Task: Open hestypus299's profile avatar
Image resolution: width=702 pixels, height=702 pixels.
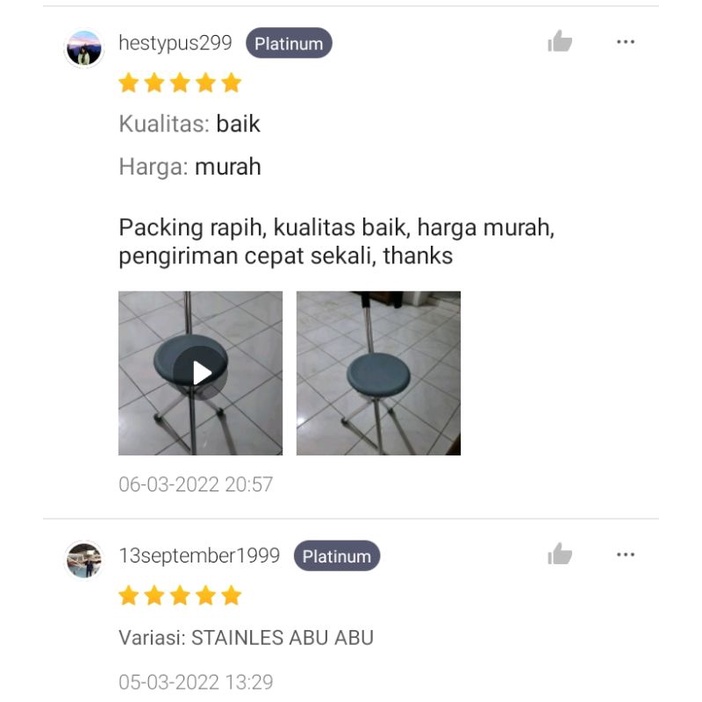Action: pyautogui.click(x=84, y=48)
